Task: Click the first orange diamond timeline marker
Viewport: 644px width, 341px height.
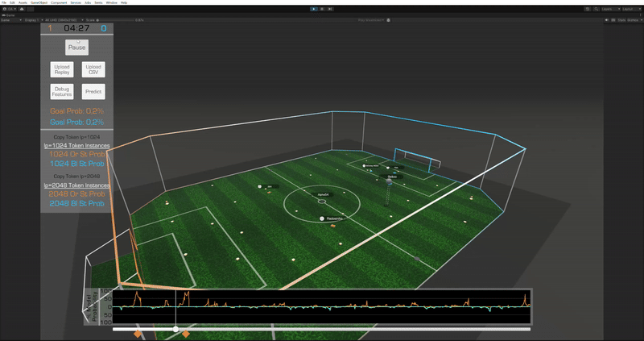Action: pyautogui.click(x=138, y=334)
